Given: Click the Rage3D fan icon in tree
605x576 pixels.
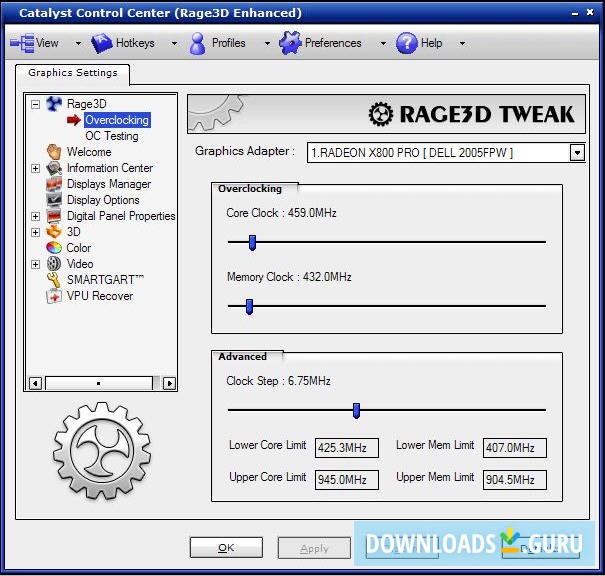Looking at the screenshot, I should 54,104.
